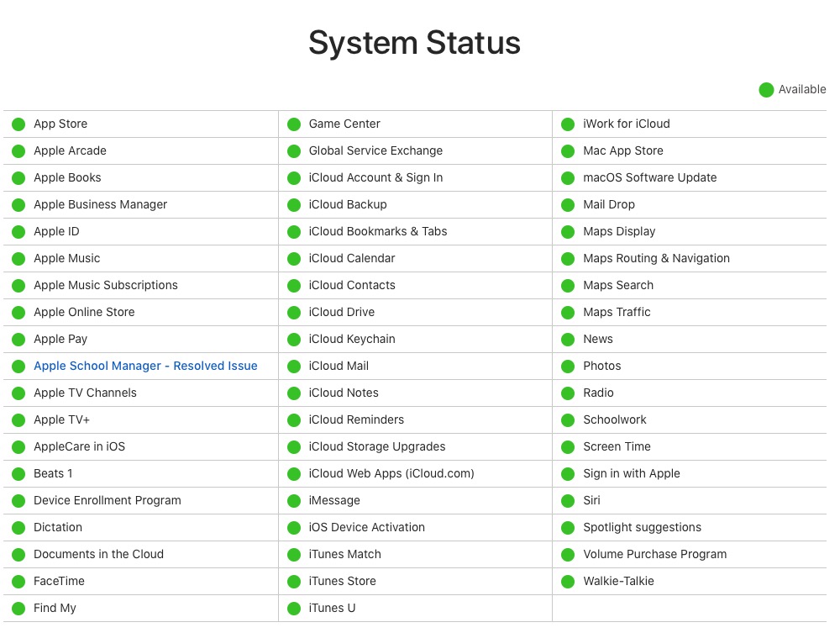Click the Maps Routing & Navigation label
The height and width of the screenshot is (633, 840).
click(x=656, y=259)
